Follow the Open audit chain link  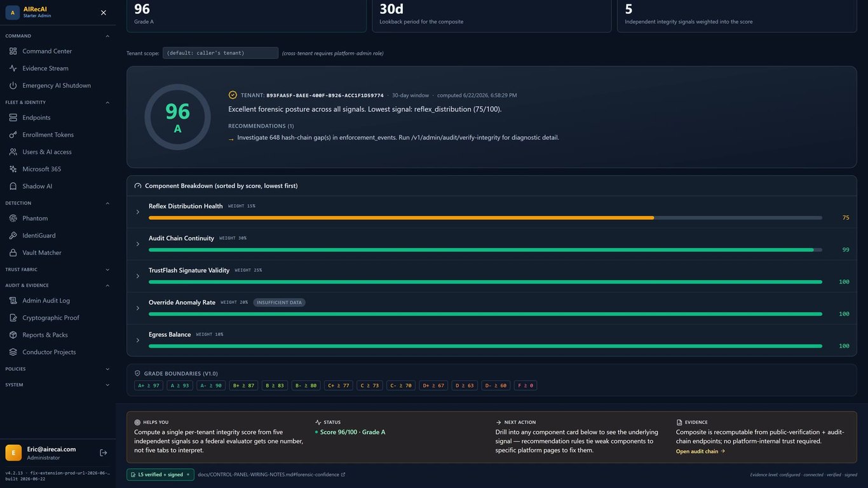[700, 451]
